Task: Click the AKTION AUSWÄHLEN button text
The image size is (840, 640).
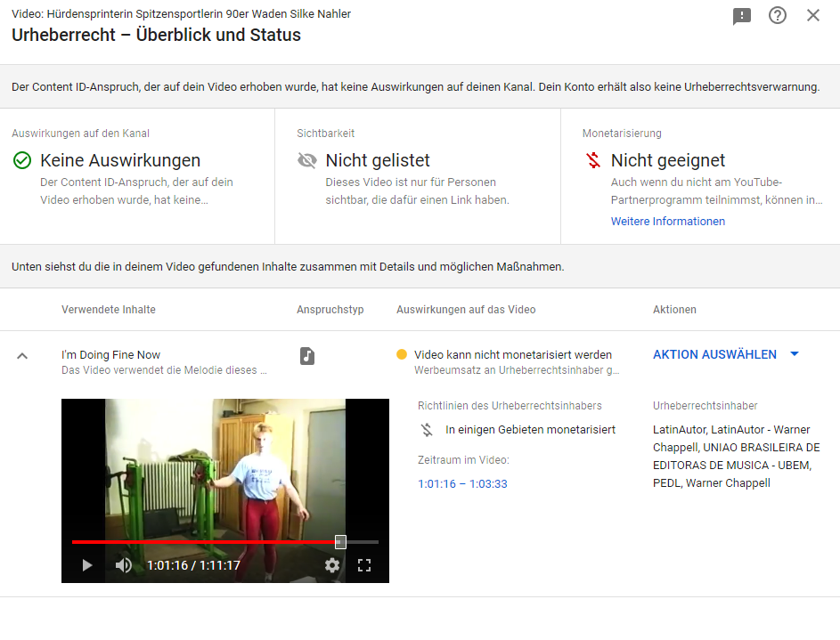Action: click(x=714, y=354)
